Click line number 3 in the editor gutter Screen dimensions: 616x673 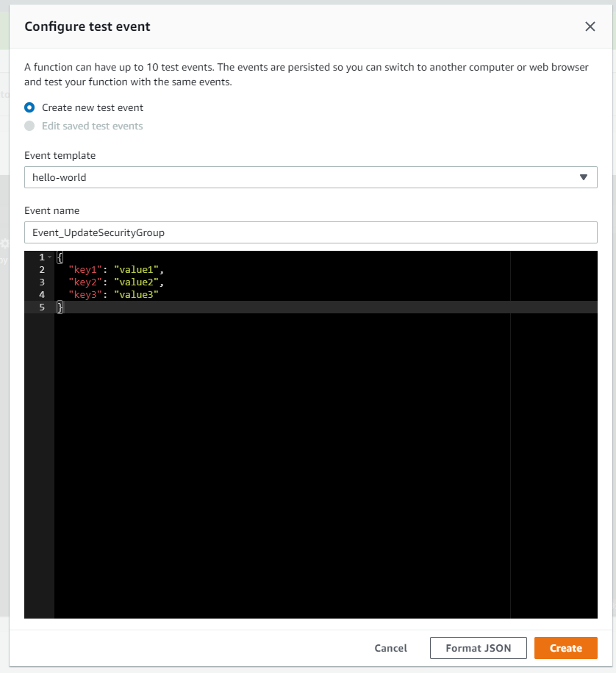pos(42,282)
